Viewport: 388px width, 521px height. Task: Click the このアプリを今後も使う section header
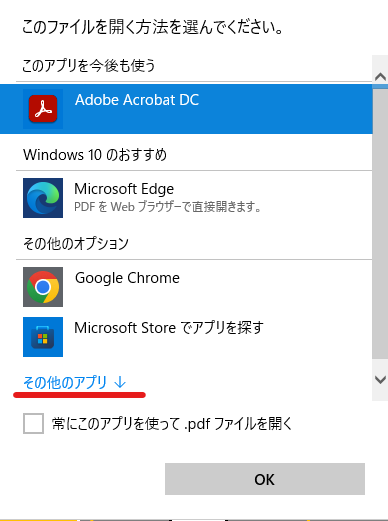[89, 65]
